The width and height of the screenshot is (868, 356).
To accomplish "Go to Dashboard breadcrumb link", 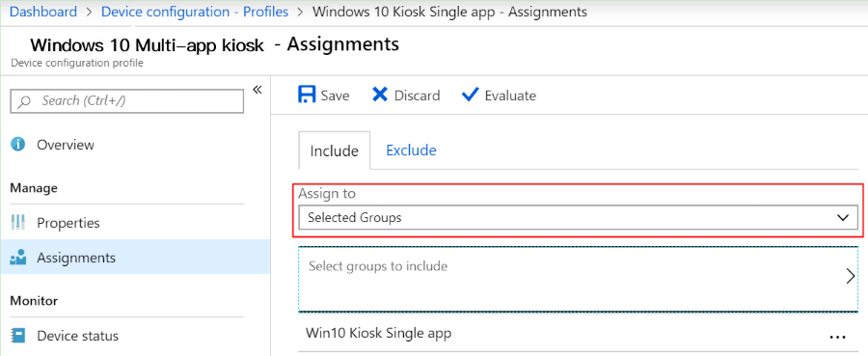I will (43, 13).
